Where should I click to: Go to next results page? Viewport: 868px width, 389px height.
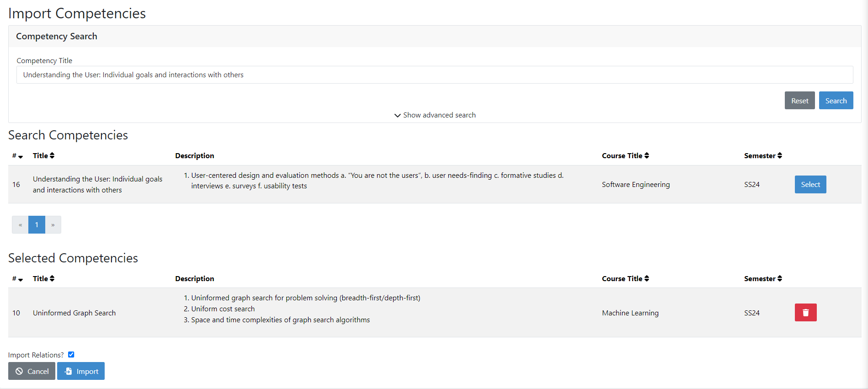pyautogui.click(x=53, y=225)
